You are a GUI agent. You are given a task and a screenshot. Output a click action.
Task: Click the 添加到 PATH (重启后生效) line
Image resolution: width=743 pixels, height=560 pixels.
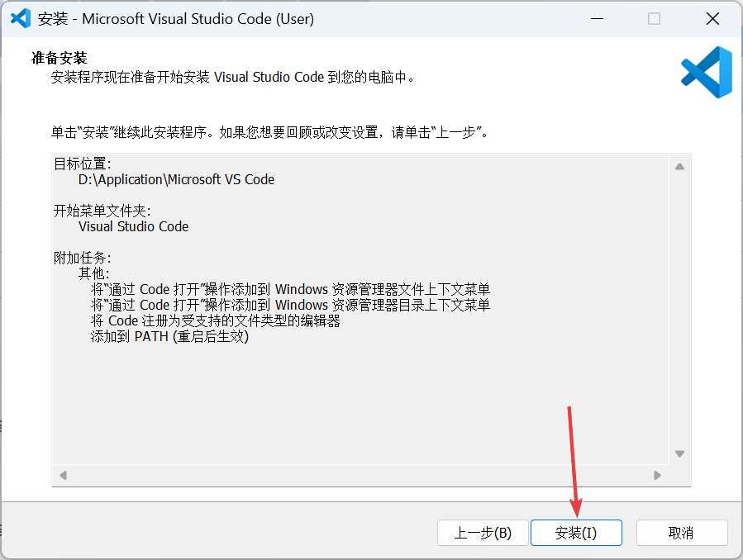pos(169,336)
